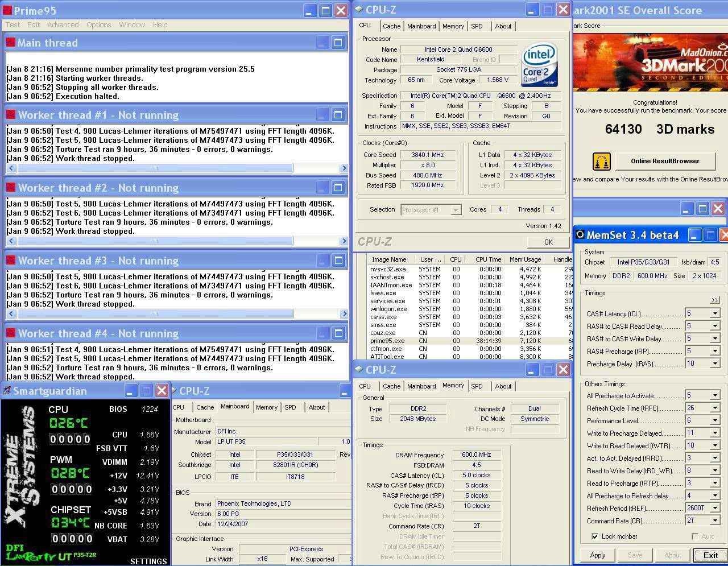
Task: Click the Prime95 application title icon
Action: pyautogui.click(x=6, y=10)
